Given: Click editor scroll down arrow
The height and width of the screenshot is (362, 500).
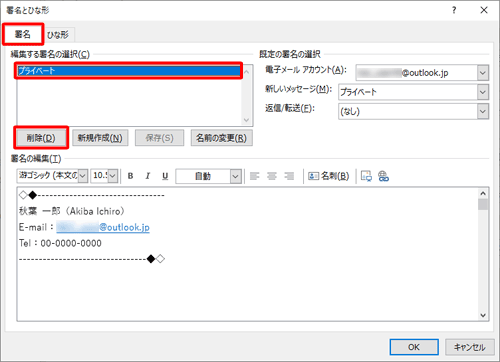Looking at the screenshot, I should pos(483,315).
